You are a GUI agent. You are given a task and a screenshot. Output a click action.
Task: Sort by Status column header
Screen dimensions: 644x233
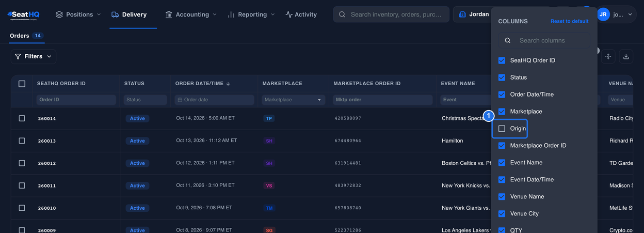coord(134,84)
